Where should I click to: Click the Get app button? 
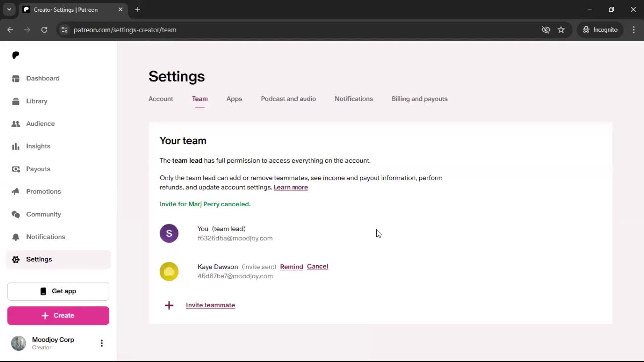tap(58, 291)
